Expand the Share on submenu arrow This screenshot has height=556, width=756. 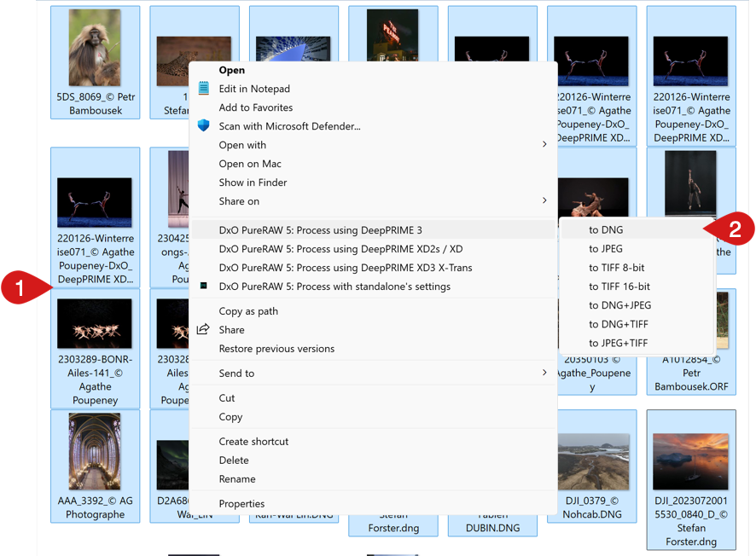pyautogui.click(x=544, y=200)
